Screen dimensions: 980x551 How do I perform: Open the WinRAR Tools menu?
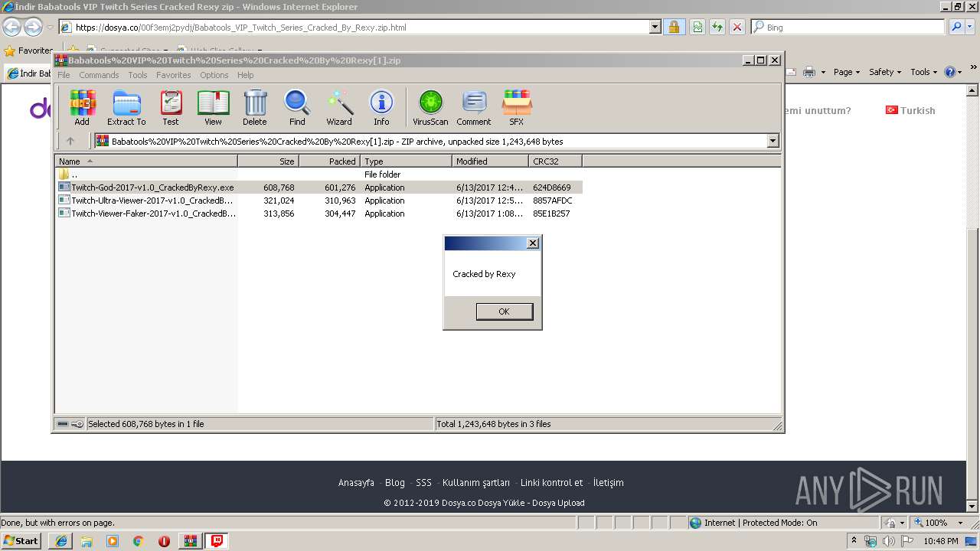coord(138,75)
